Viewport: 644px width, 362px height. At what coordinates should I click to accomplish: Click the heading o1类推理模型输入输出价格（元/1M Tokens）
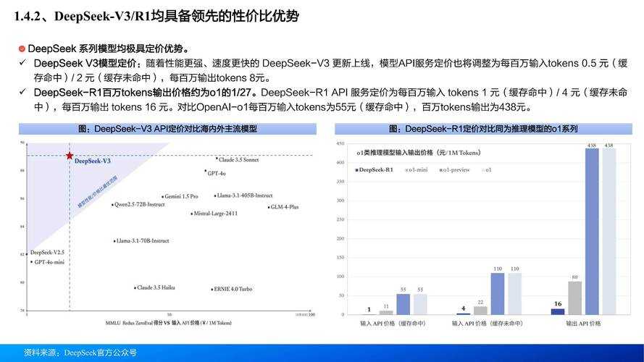[x=419, y=153]
